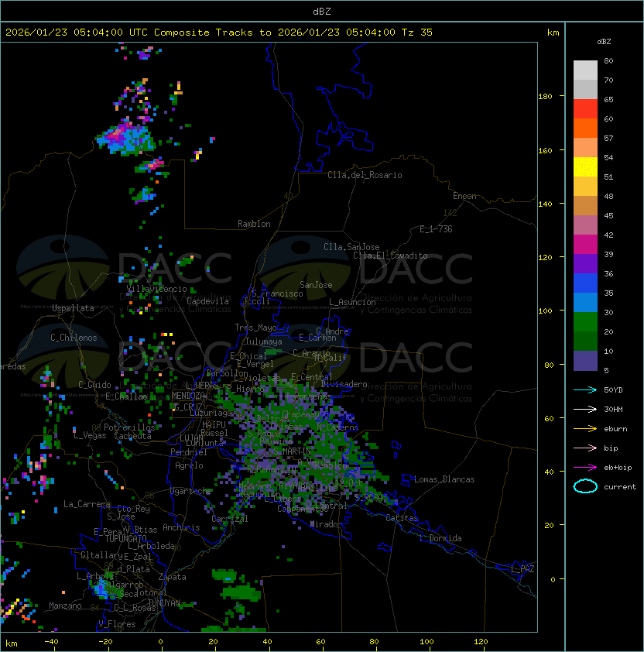Click the 'Mirador' map label
This screenshot has height=652, width=644.
pyautogui.click(x=327, y=524)
